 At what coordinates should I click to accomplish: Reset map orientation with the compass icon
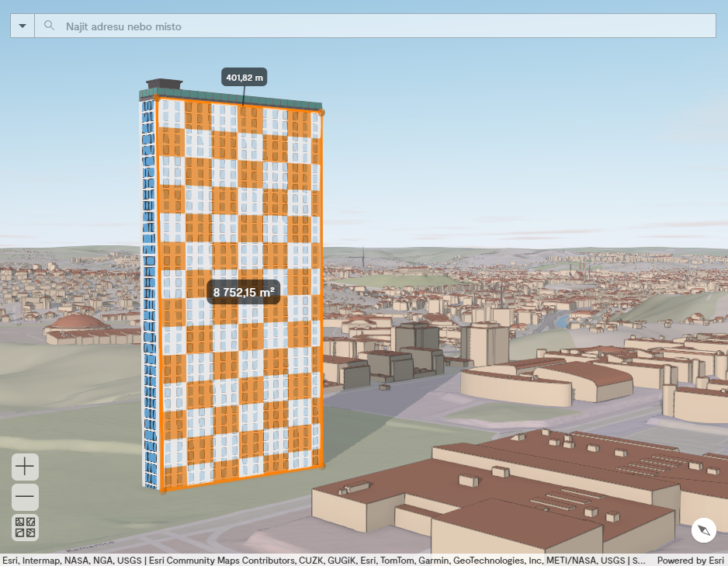702,529
